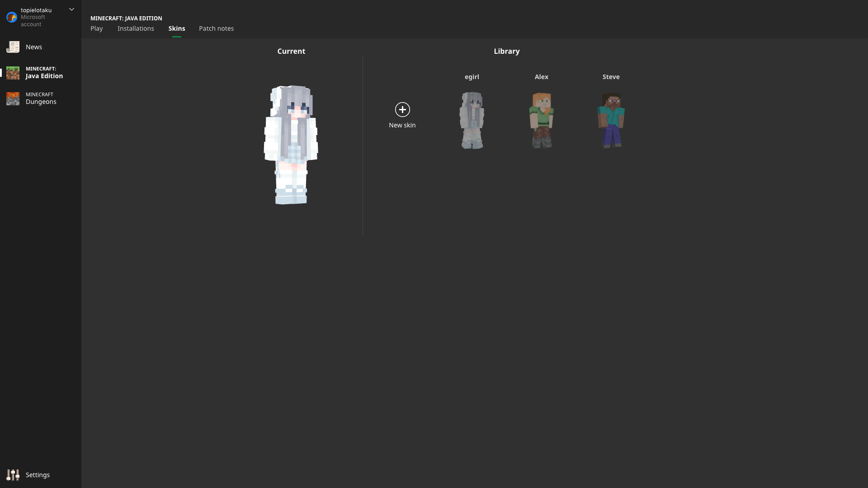Click the News newspaper icon in the sidebar
The height and width of the screenshot is (488, 868).
[x=13, y=47]
